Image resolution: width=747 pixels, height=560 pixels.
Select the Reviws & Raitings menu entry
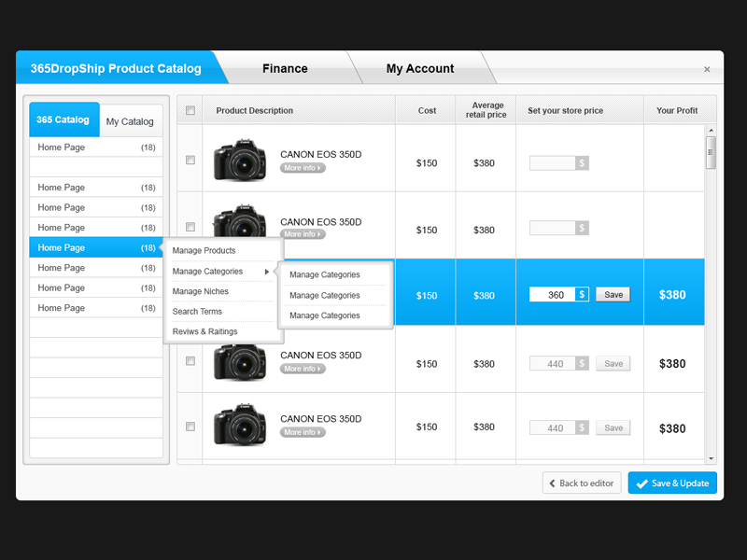point(204,331)
